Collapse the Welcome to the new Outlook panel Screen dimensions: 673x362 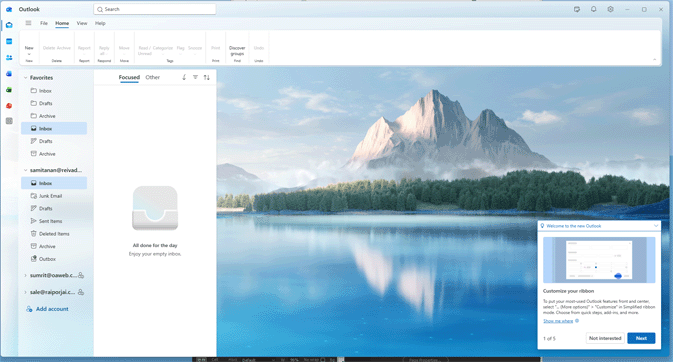point(656,226)
